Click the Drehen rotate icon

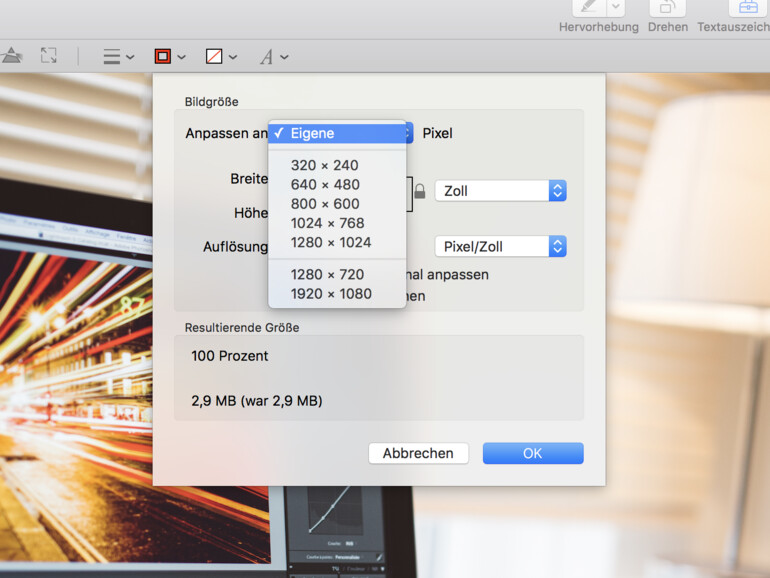click(667, 6)
